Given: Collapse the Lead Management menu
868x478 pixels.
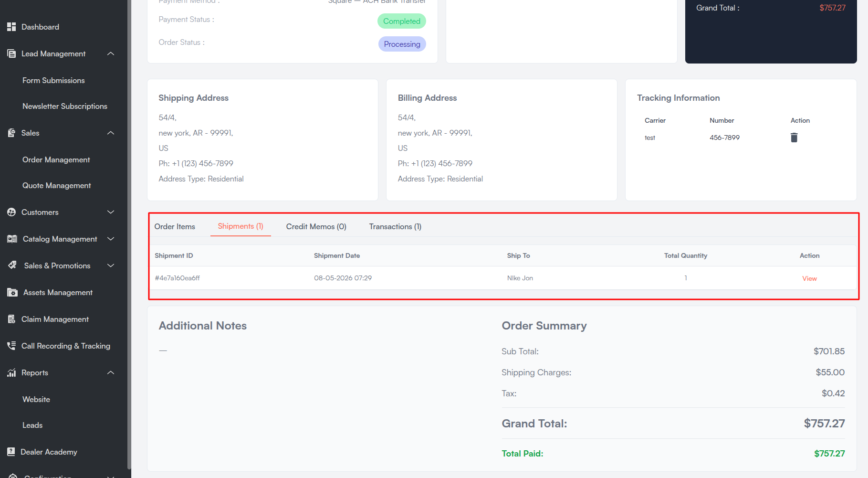Looking at the screenshot, I should (x=111, y=53).
